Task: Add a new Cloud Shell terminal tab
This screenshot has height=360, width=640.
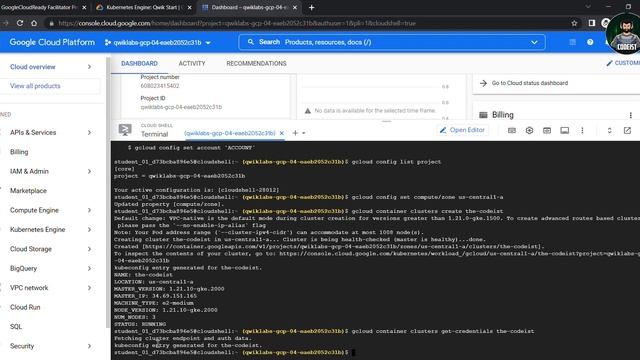Action: [x=295, y=133]
